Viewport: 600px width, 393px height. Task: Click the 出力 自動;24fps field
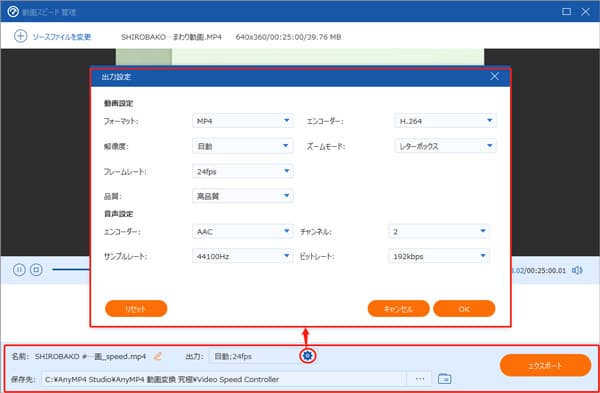click(254, 356)
